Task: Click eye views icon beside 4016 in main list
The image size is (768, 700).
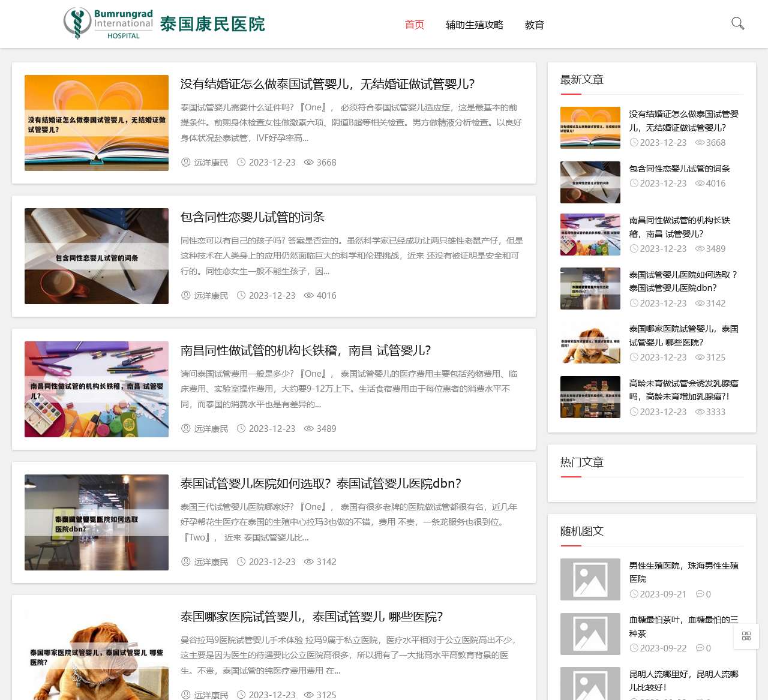Action: [309, 296]
